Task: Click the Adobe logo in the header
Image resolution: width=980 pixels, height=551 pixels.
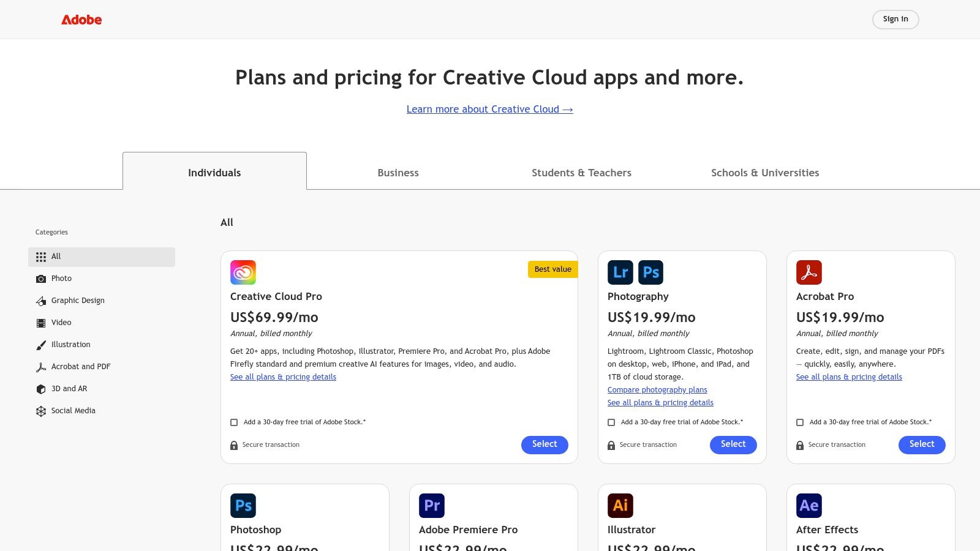Action: (81, 20)
